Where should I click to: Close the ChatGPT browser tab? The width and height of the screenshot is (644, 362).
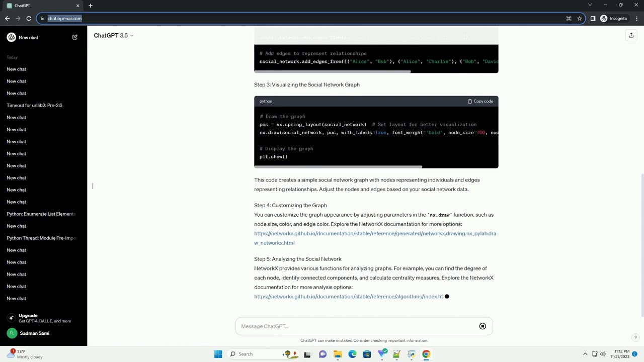click(x=77, y=6)
